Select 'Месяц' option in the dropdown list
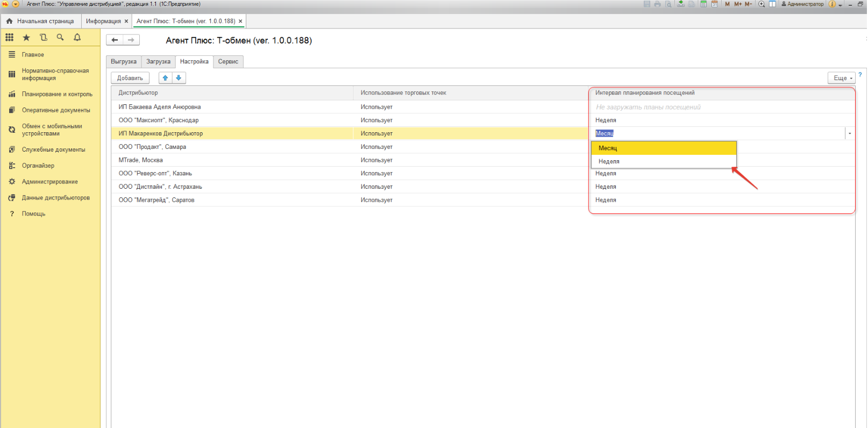This screenshot has width=868, height=428. [x=608, y=148]
